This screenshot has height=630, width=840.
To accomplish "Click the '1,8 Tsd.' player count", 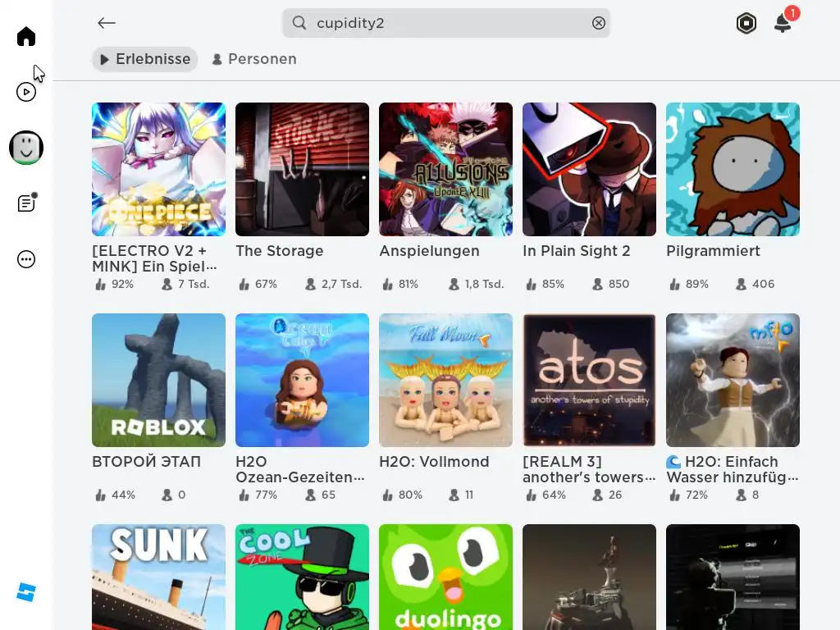I will pyautogui.click(x=477, y=285).
